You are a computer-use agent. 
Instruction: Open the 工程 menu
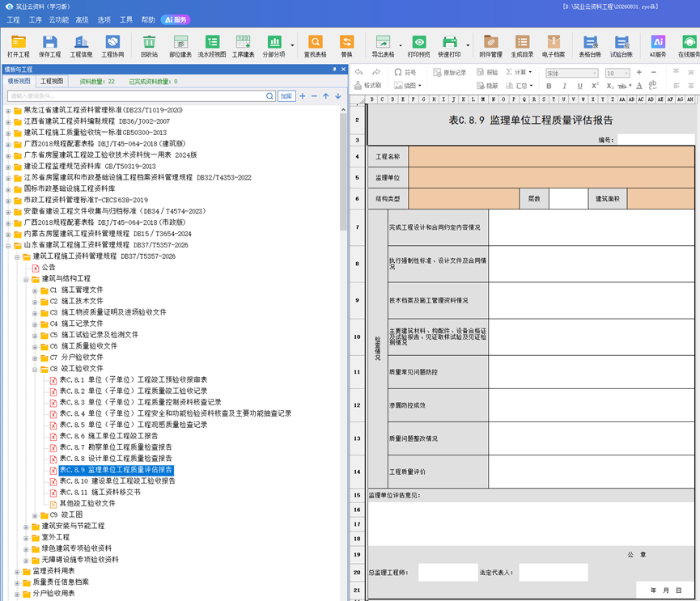pos(14,20)
